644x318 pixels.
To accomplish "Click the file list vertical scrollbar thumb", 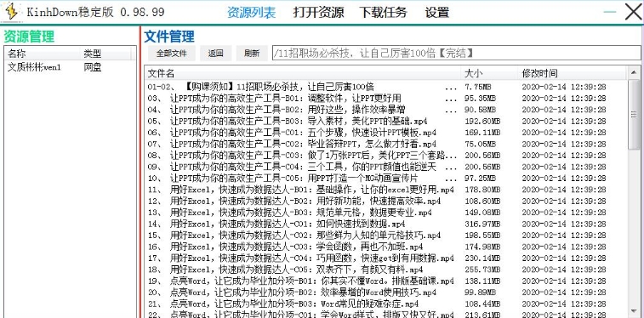I will click(634, 115).
